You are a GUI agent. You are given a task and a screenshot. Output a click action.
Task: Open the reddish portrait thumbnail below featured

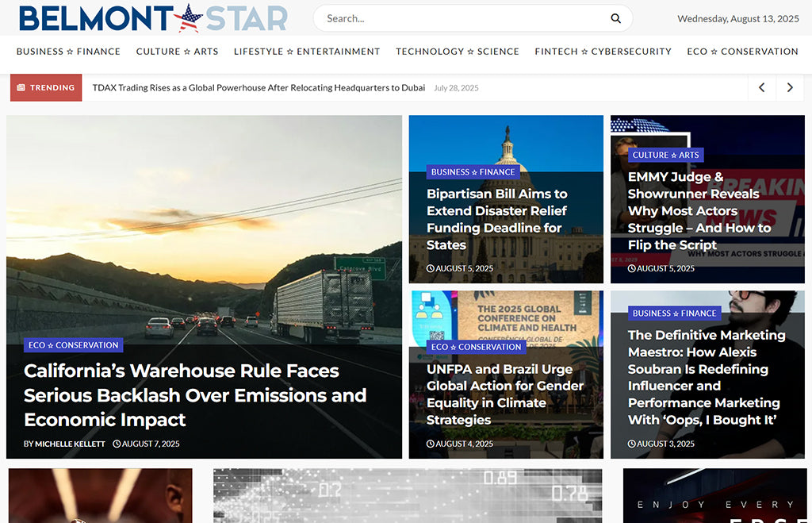101,495
